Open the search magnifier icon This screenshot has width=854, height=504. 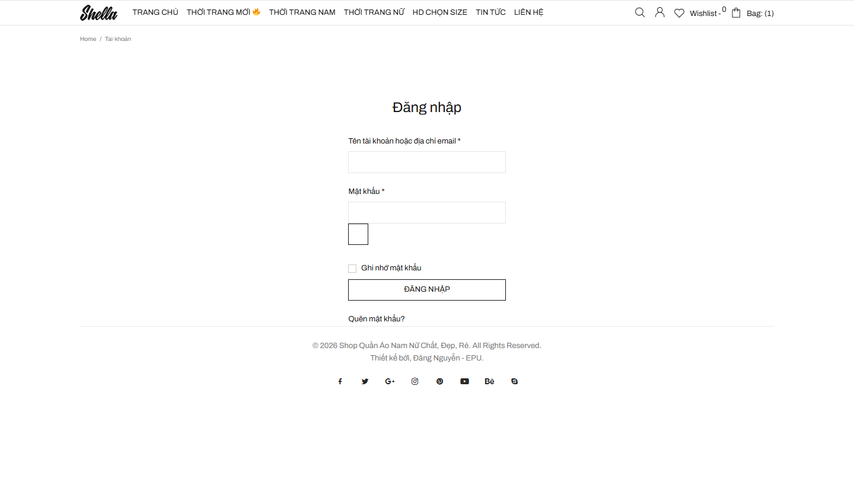click(640, 12)
